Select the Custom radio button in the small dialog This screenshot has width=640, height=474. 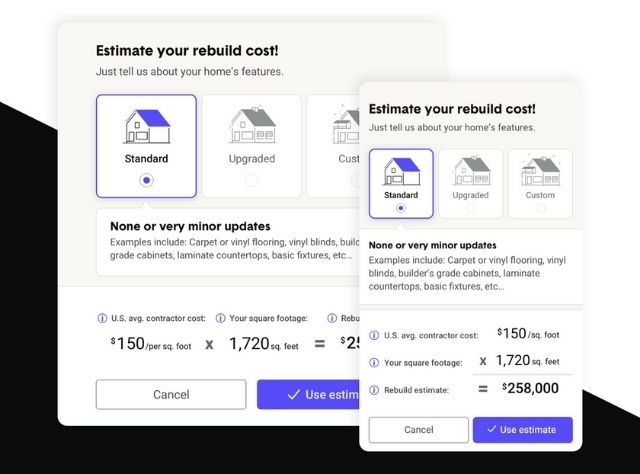[x=540, y=208]
